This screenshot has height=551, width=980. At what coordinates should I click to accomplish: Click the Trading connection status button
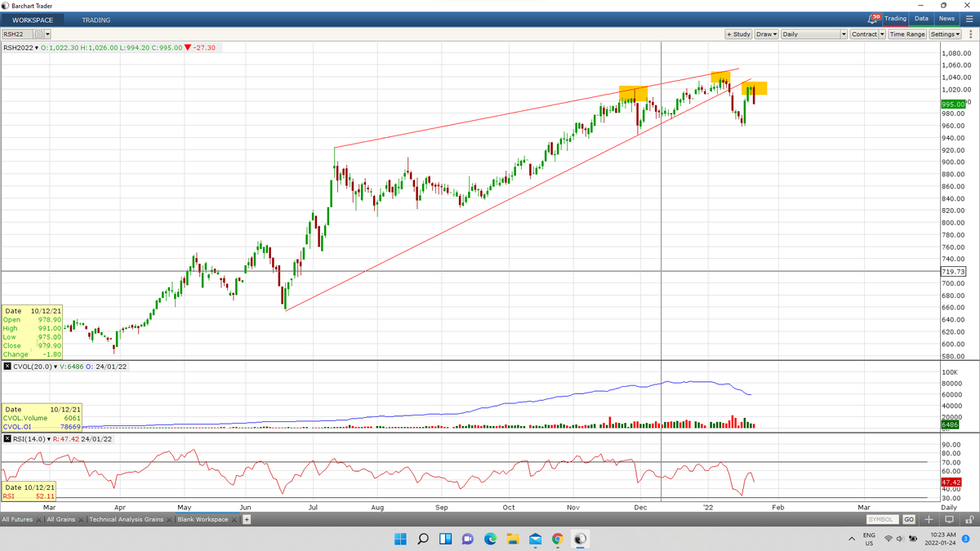(895, 19)
